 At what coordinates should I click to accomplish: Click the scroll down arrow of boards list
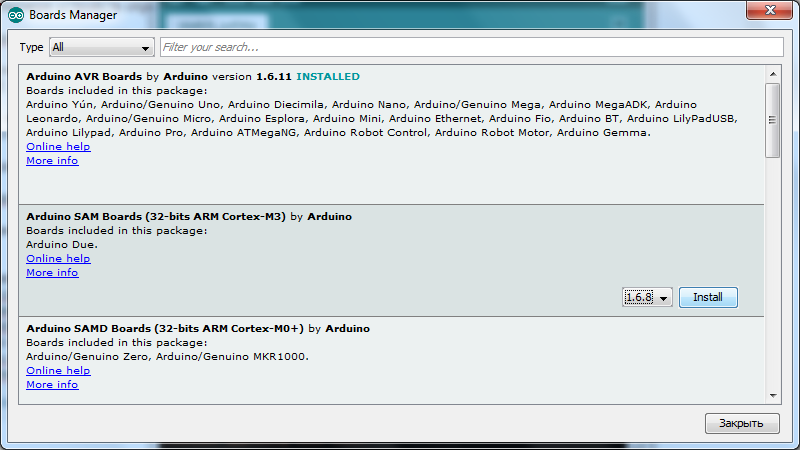coord(773,396)
